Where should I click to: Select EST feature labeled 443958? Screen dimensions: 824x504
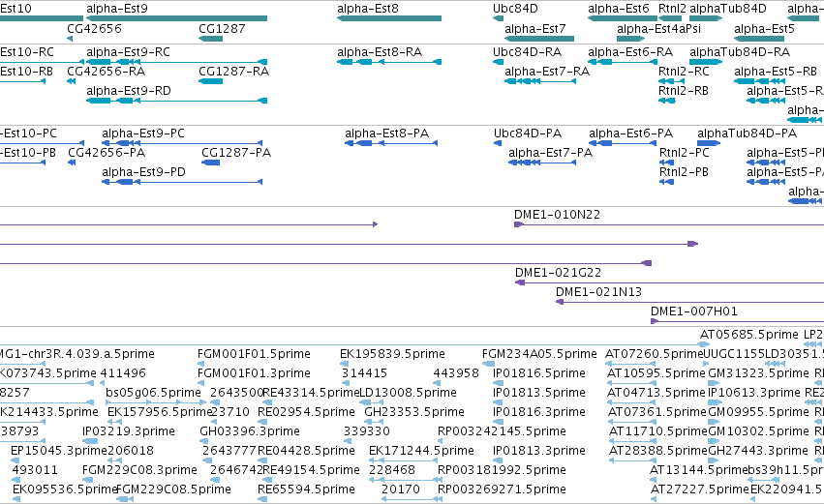(x=456, y=373)
